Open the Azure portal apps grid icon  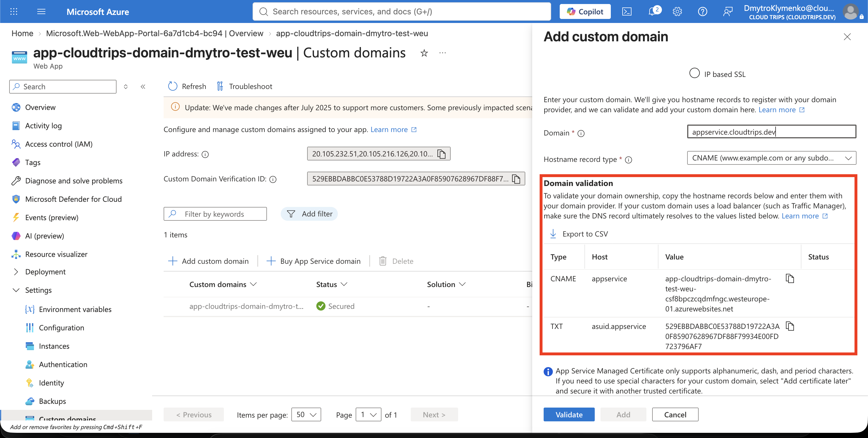(x=14, y=12)
